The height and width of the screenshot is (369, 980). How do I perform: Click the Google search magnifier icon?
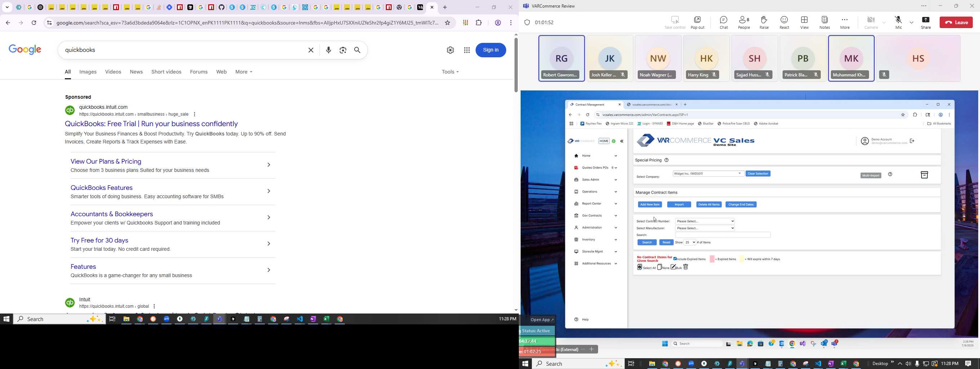(358, 50)
